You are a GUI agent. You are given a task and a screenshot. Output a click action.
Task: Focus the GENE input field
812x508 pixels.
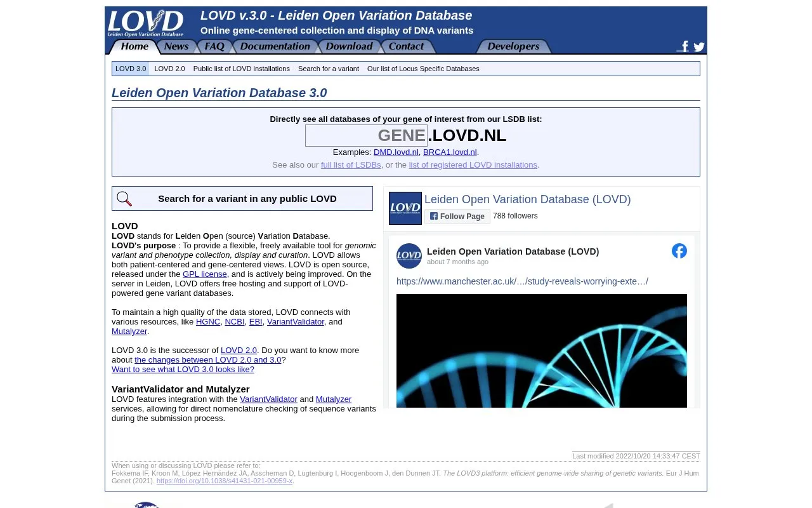(x=366, y=135)
